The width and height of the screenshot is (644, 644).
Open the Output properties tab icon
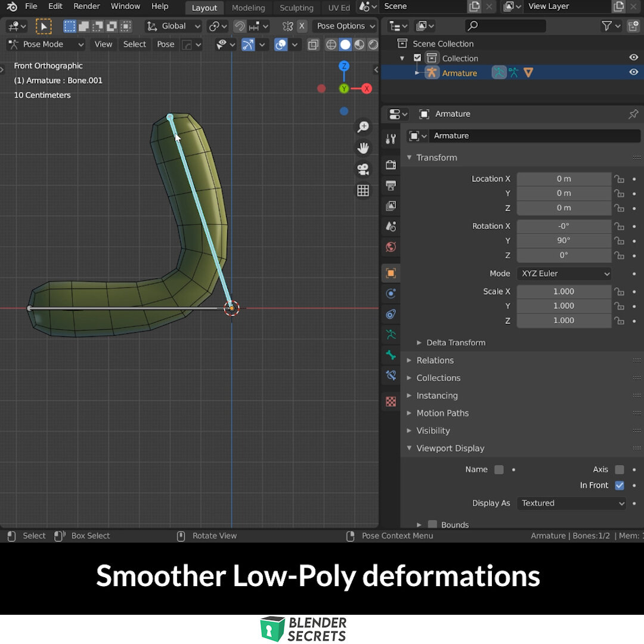tap(391, 185)
